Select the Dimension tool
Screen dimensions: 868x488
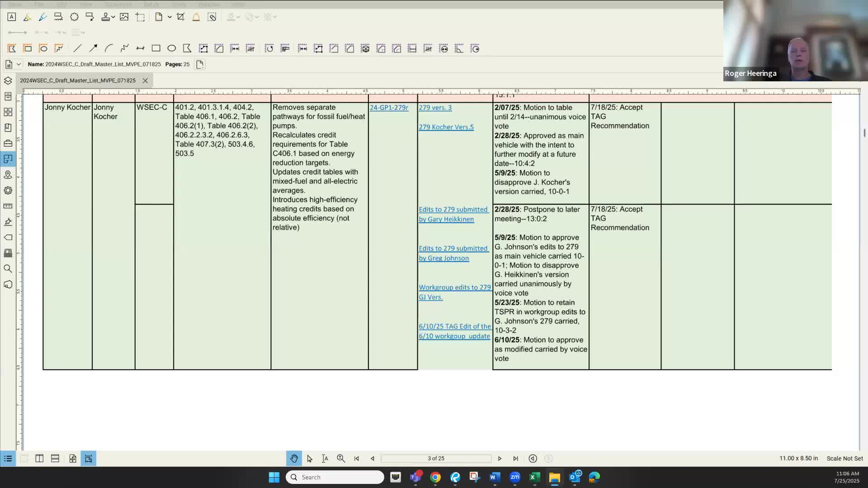[x=140, y=48]
